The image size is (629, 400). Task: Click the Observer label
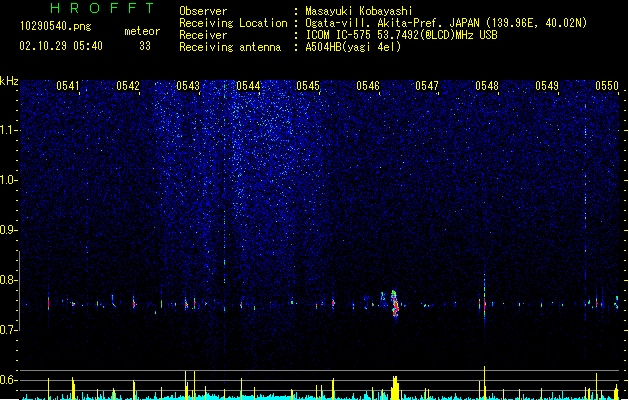(x=203, y=11)
